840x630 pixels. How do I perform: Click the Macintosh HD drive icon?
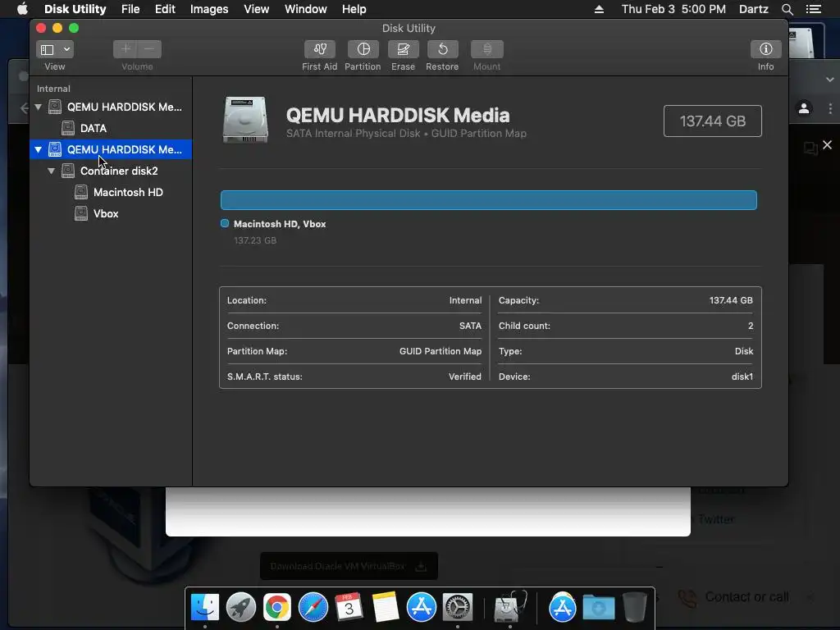pyautogui.click(x=81, y=192)
